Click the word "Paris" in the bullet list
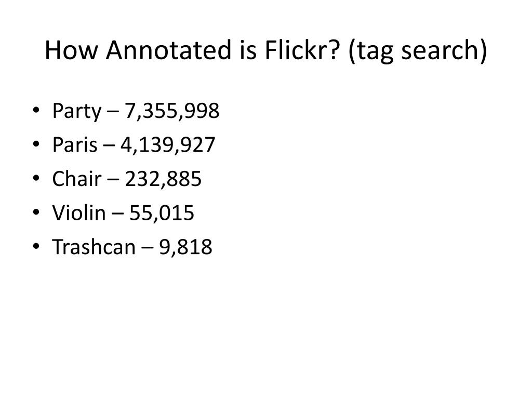The width and height of the screenshot is (532, 399). tap(75, 144)
